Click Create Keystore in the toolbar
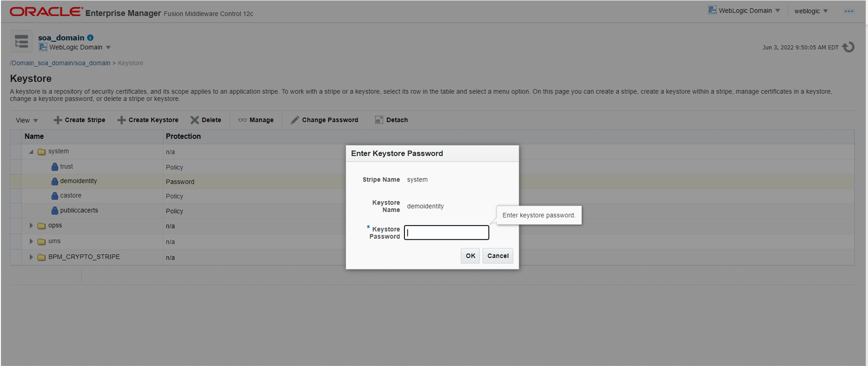 [148, 120]
